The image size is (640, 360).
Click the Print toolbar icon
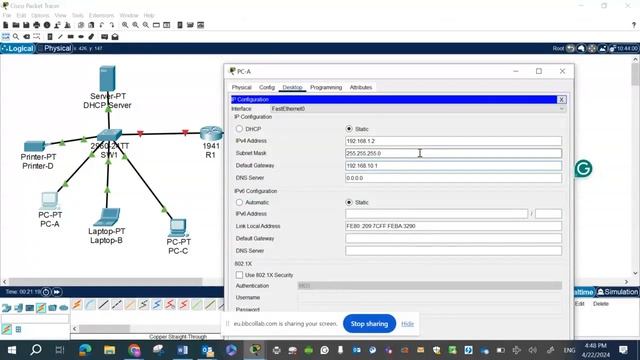pyautogui.click(x=37, y=25)
